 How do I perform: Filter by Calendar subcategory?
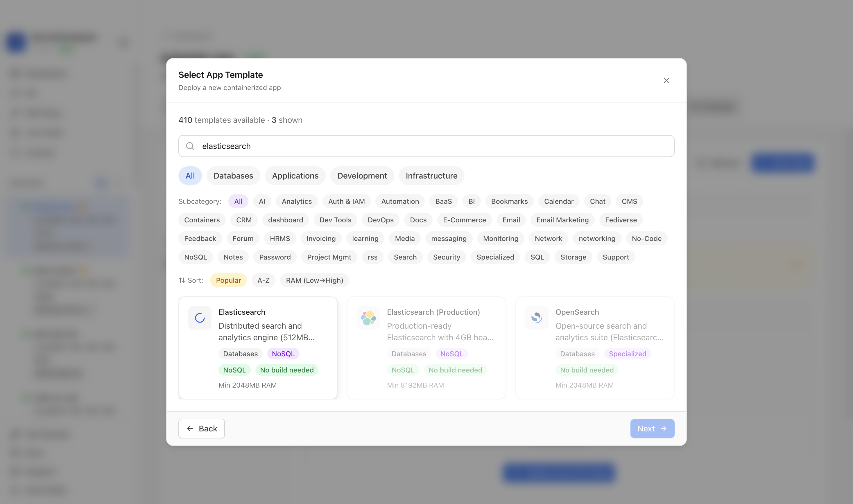pyautogui.click(x=559, y=201)
